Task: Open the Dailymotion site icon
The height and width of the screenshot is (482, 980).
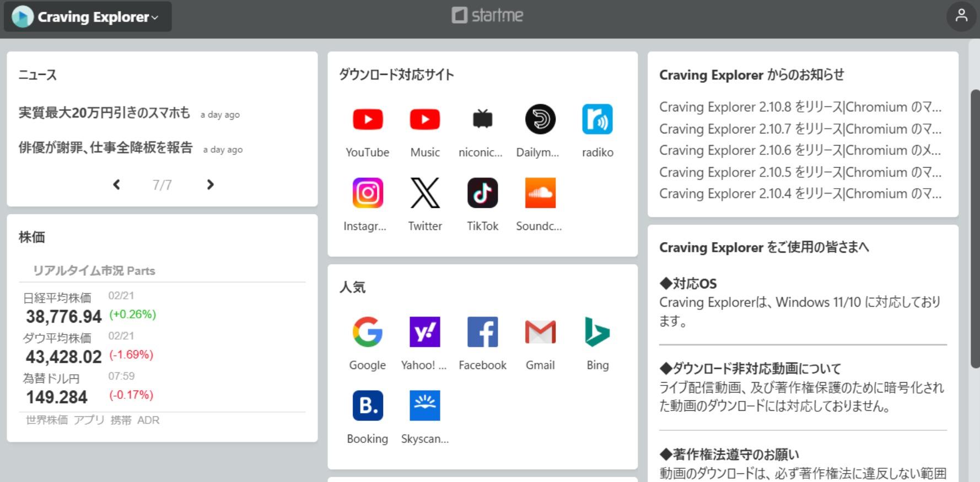Action: (x=540, y=119)
